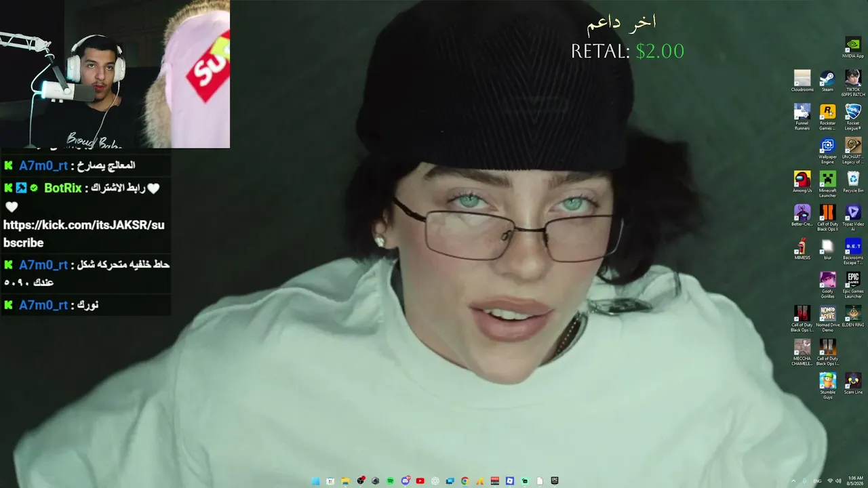Viewport: 868px width, 488px height.
Task: Switch input language via ENG indicator
Action: coord(817,481)
